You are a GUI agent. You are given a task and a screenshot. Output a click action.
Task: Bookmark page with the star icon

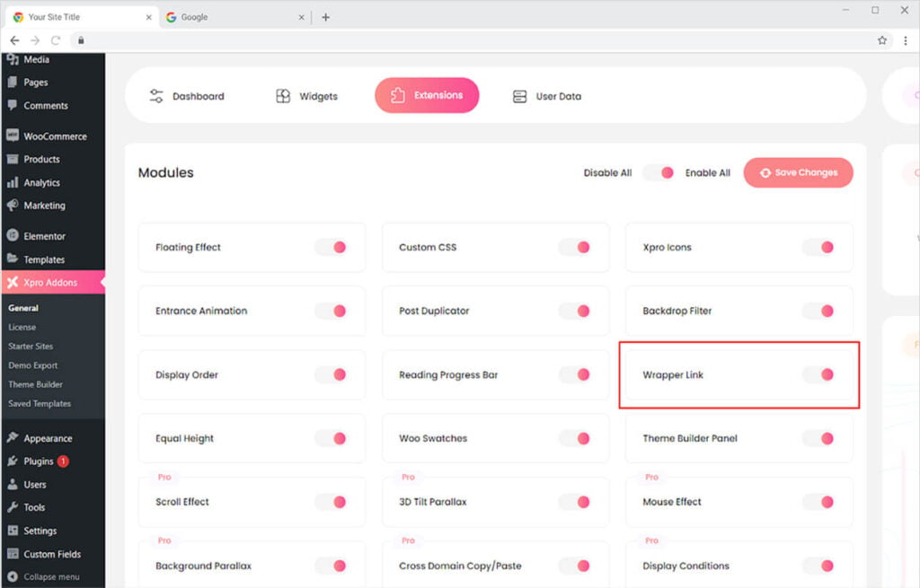882,40
